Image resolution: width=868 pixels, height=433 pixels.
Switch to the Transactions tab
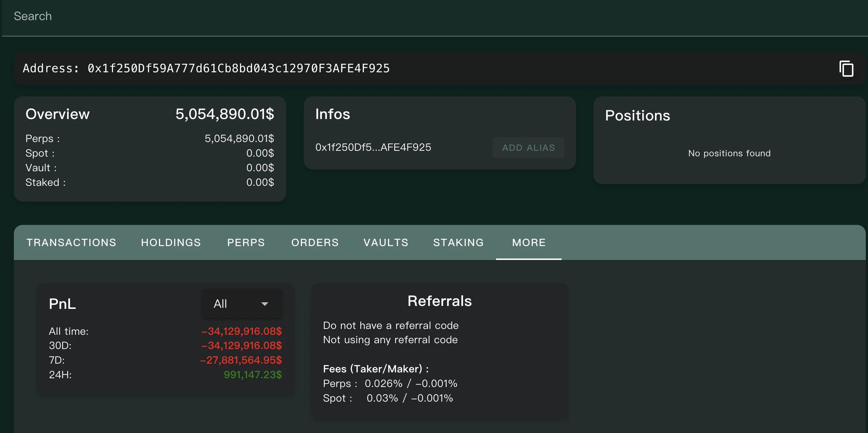(71, 242)
